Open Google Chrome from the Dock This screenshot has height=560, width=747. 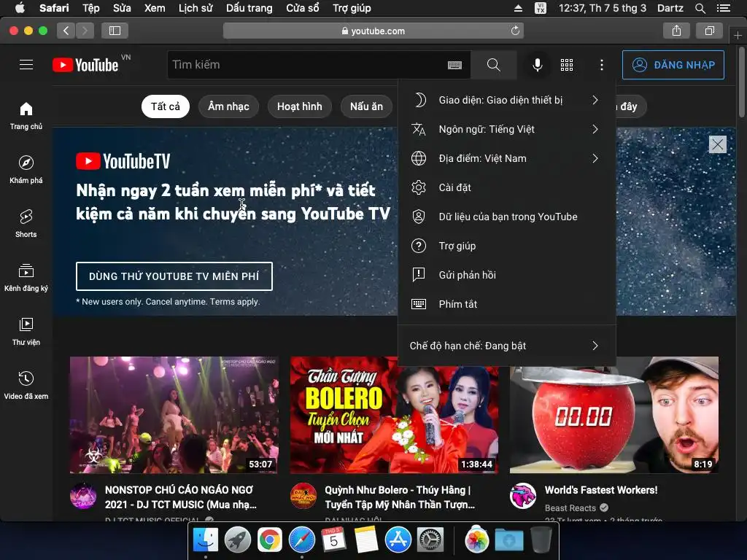coord(269,540)
